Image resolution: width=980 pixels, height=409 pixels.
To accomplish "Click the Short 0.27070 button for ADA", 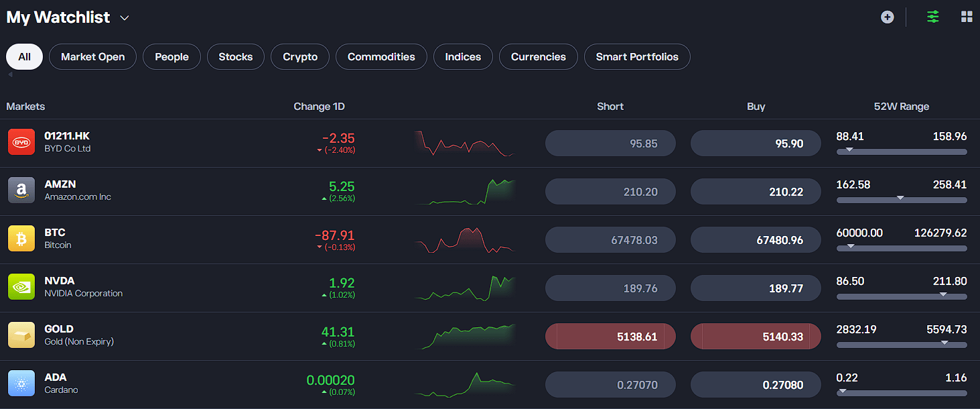I will click(x=610, y=385).
